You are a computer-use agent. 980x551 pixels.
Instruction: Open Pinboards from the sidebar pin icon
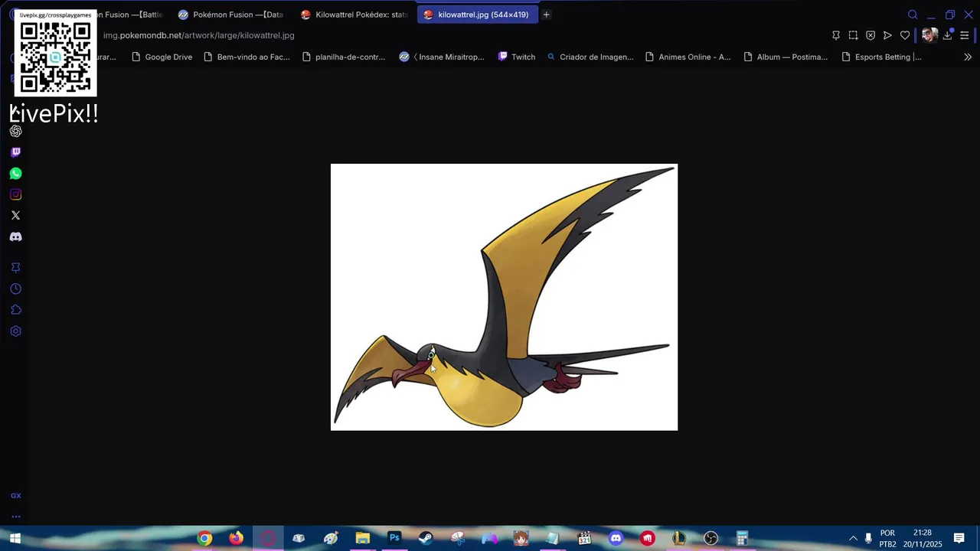pos(15,268)
